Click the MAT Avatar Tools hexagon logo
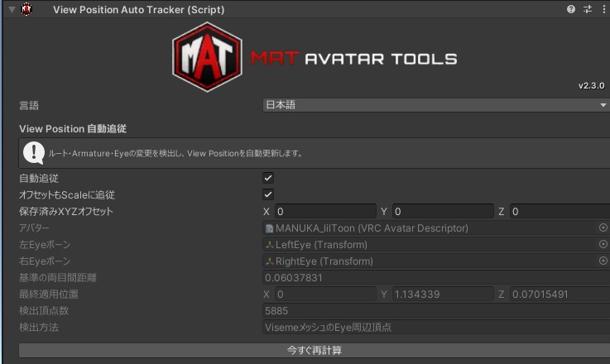Viewport: 610px width, 364px height. pos(208,57)
